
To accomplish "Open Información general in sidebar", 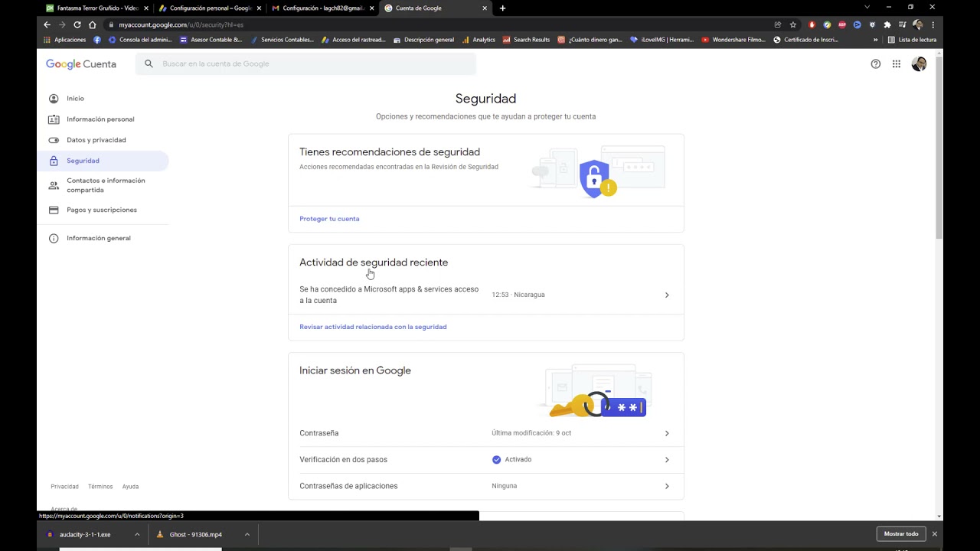I will point(99,238).
